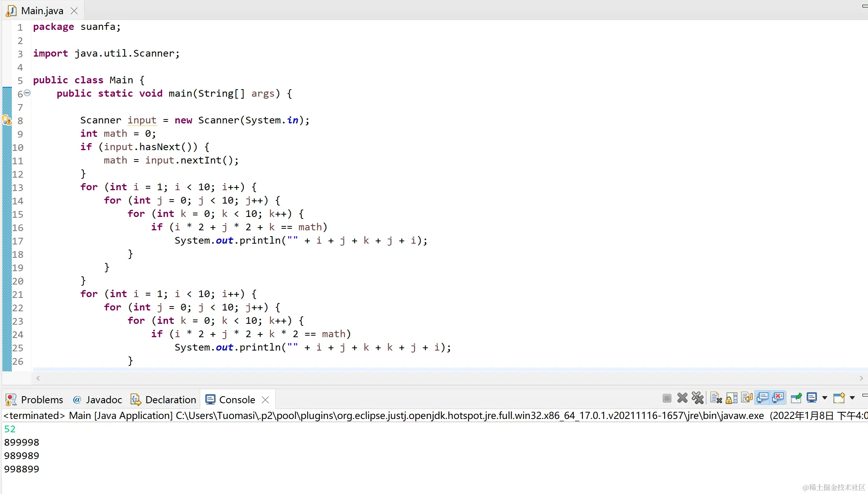
Task: Click Remove All Terminated Launches icon
Action: click(698, 398)
